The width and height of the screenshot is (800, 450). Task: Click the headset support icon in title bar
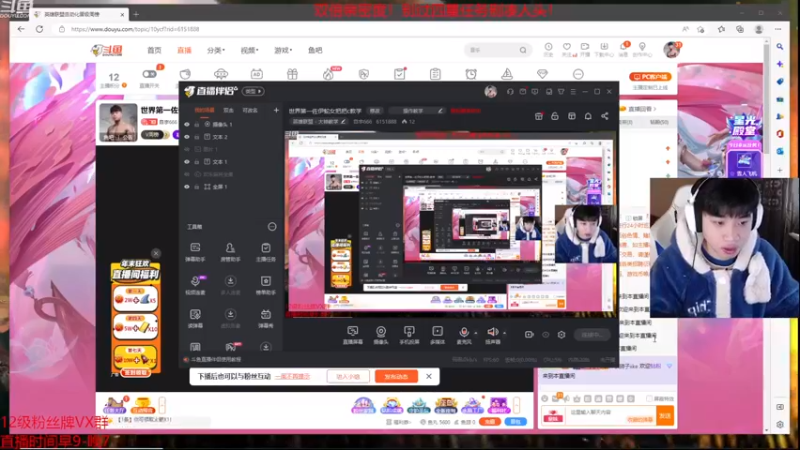tap(510, 91)
